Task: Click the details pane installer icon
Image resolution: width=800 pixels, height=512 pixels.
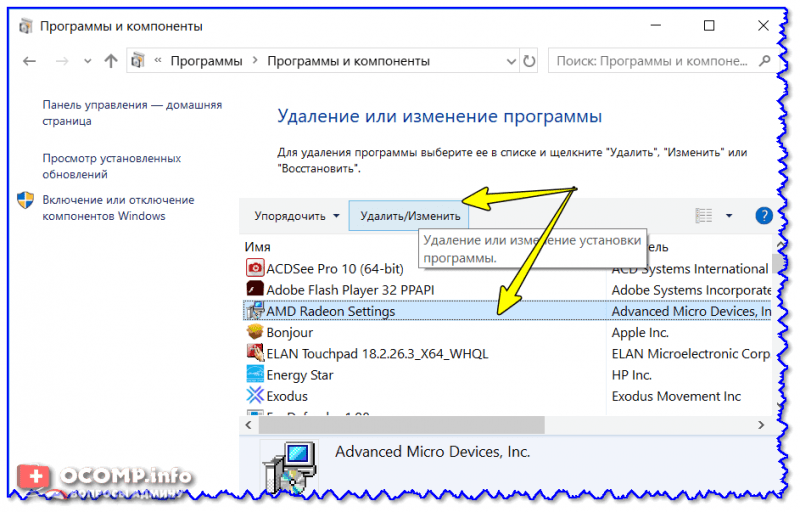Action: click(x=290, y=468)
